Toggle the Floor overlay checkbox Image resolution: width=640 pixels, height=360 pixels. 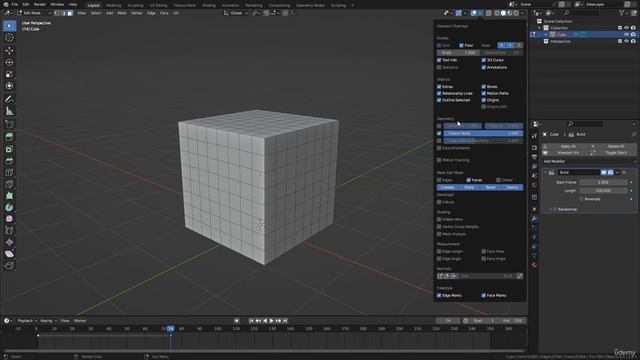(461, 45)
